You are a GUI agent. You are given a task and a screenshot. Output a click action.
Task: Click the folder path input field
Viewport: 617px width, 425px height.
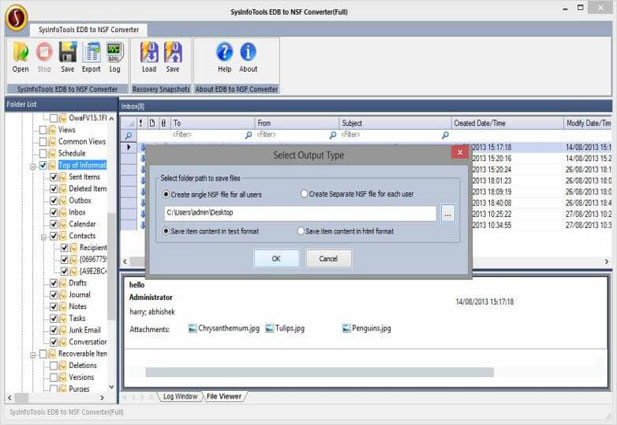coord(300,213)
